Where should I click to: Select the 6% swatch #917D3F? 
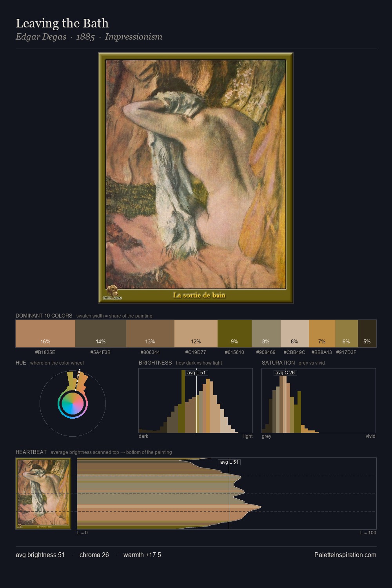pos(347,334)
